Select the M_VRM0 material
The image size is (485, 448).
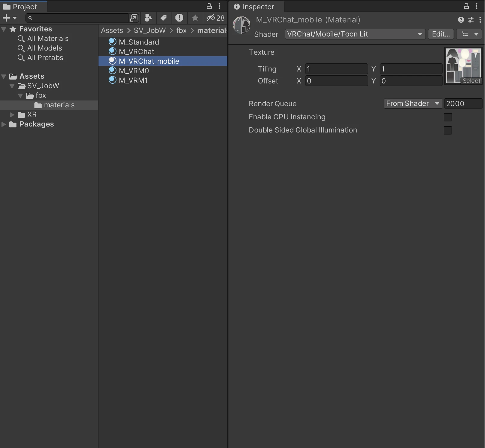click(134, 71)
